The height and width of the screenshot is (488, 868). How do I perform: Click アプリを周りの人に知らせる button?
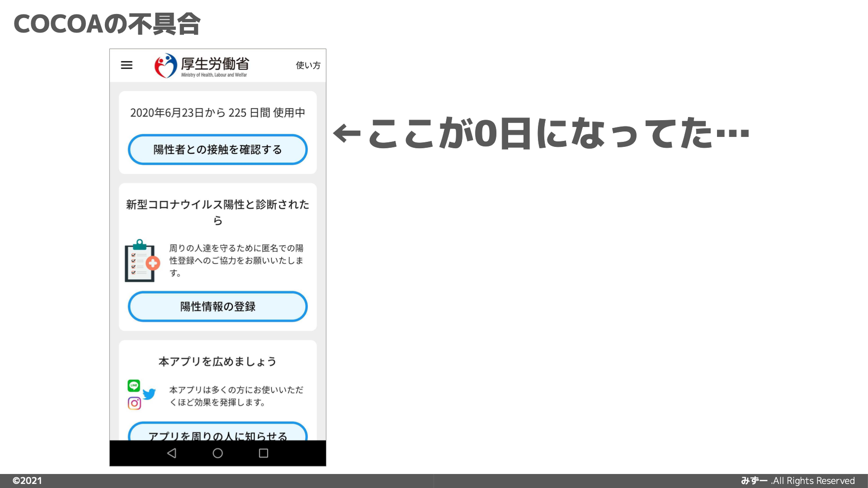(217, 432)
